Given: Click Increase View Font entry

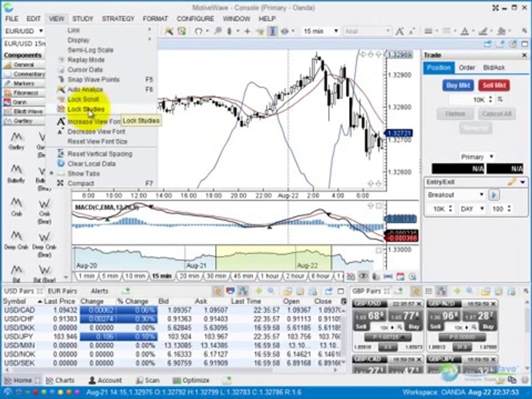Looking at the screenshot, I should [94, 122].
